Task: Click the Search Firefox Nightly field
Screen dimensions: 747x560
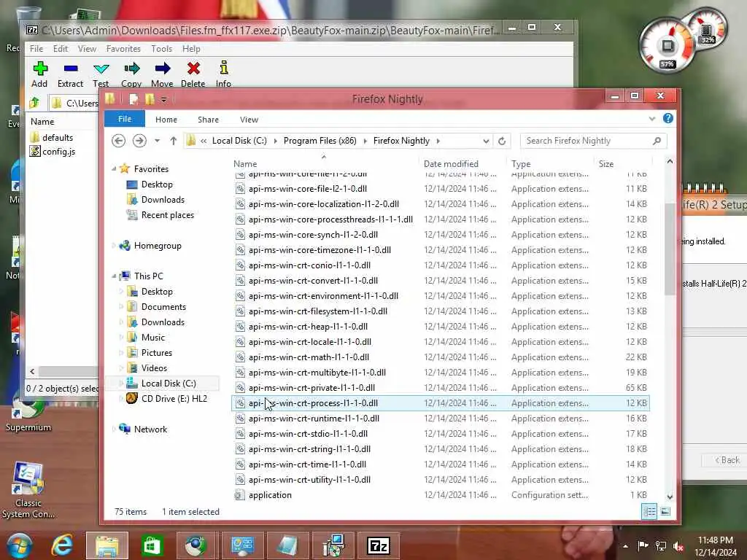Action: pos(593,141)
